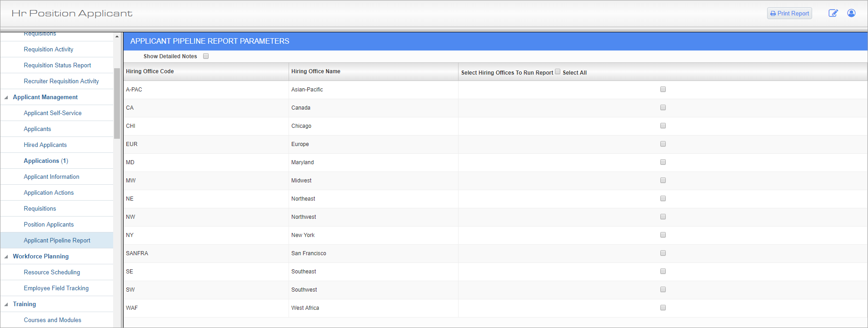Sort by Hiring Office Code column header
868x328 pixels.
click(x=150, y=71)
